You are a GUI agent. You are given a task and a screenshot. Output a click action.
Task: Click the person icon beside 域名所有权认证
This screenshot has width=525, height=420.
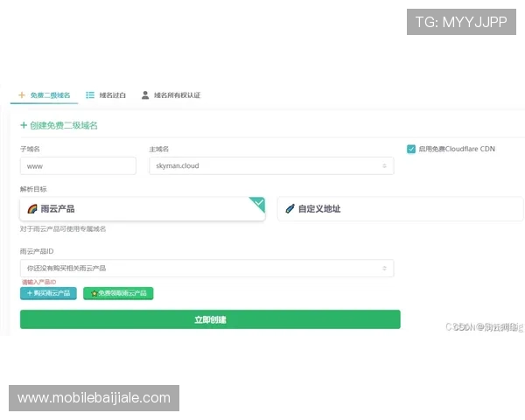tap(145, 95)
